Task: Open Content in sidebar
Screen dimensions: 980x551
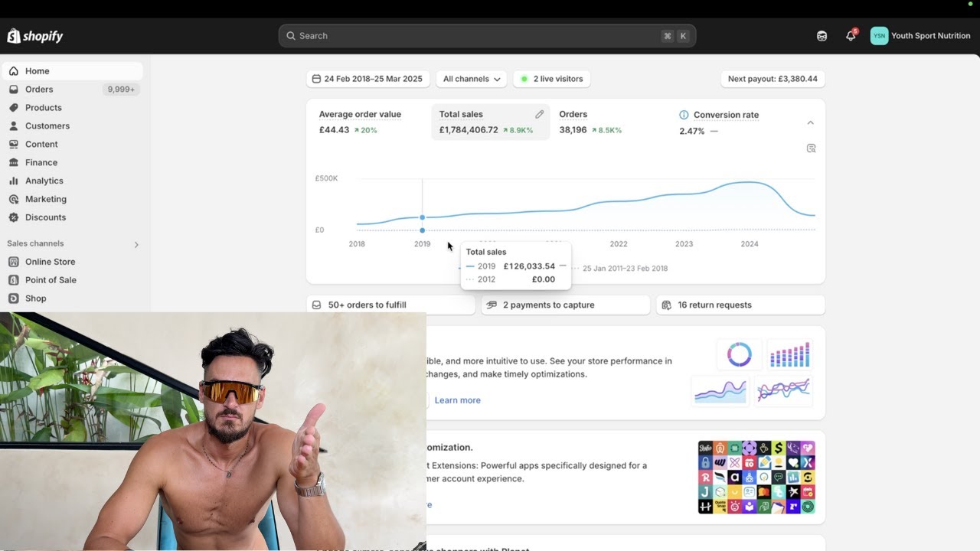Action: 72,145
